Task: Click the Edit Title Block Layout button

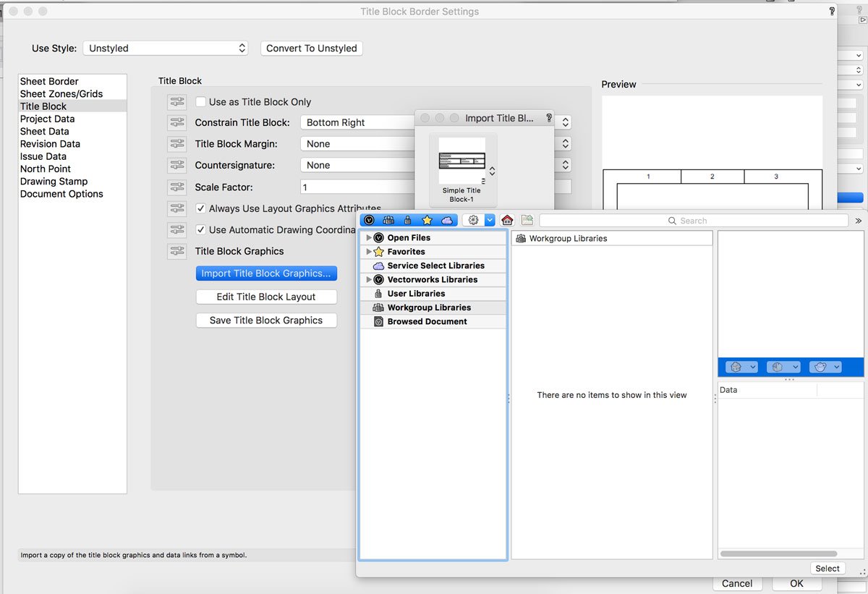Action: pyautogui.click(x=266, y=297)
